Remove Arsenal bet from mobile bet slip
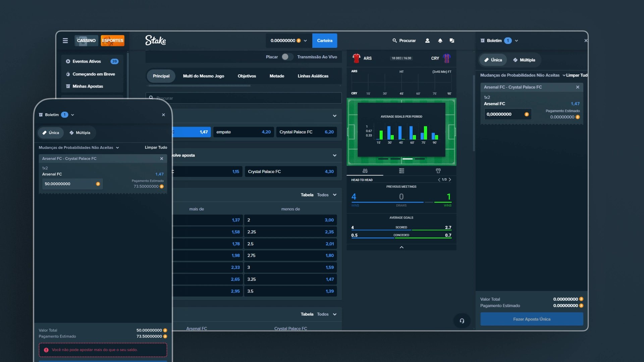This screenshot has width=644, height=362. 162,159
